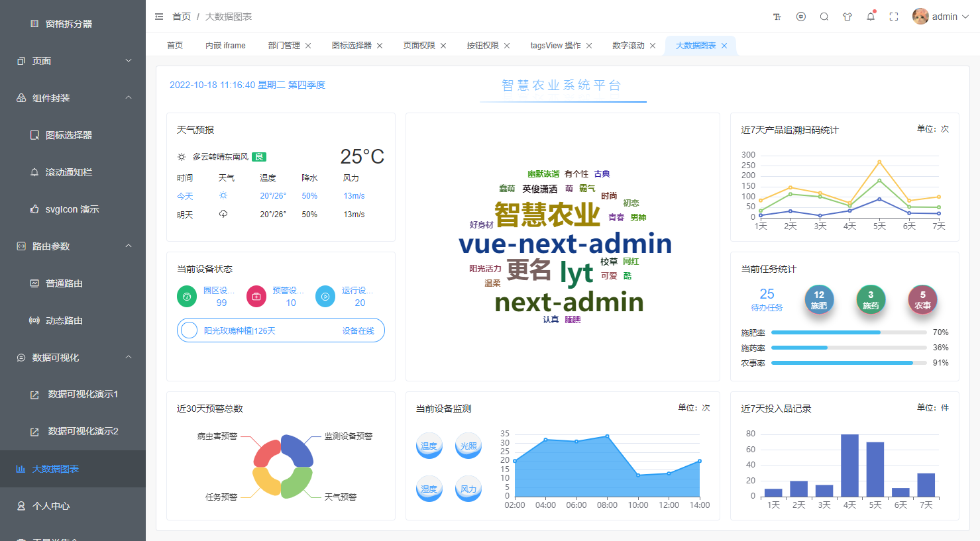The width and height of the screenshot is (980, 541).
Task: Switch to the 首页 tab
Action: pos(175,46)
